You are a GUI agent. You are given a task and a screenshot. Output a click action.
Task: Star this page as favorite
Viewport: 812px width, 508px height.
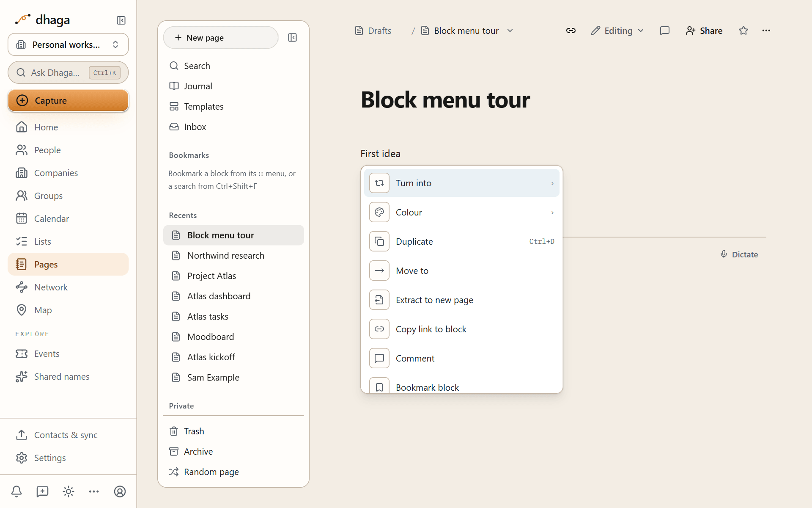point(743,30)
